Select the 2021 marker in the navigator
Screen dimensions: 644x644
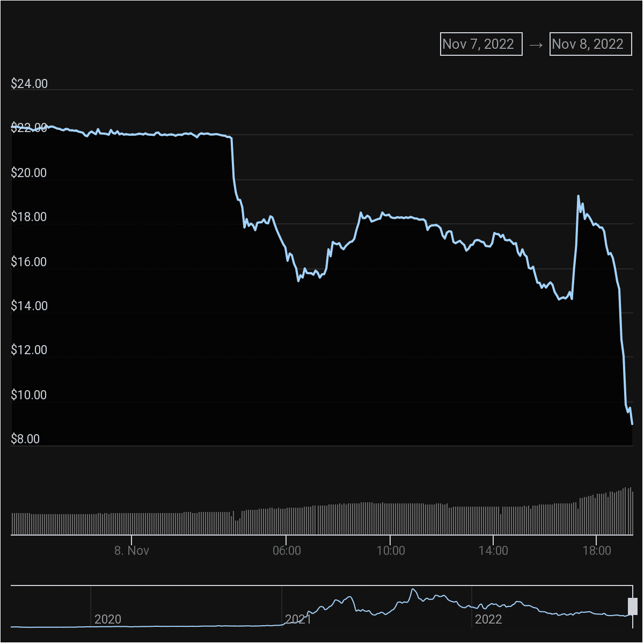(x=298, y=619)
